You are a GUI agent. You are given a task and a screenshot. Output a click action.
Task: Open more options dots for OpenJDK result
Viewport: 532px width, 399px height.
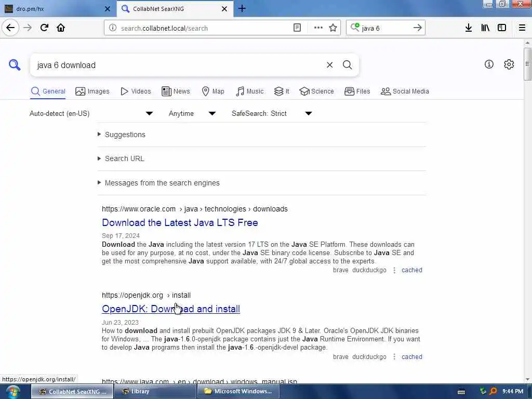pos(394,356)
